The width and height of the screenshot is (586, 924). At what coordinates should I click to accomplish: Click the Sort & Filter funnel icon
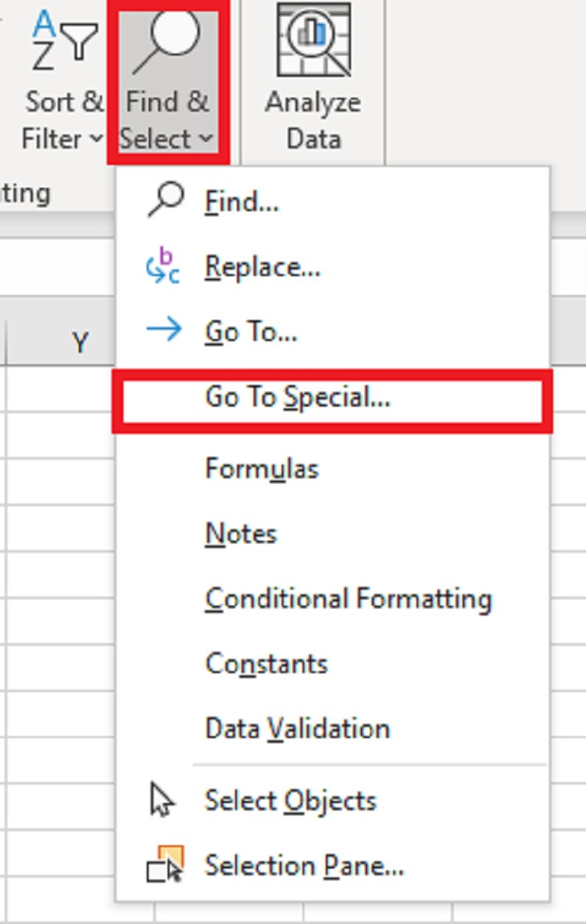(x=65, y=41)
